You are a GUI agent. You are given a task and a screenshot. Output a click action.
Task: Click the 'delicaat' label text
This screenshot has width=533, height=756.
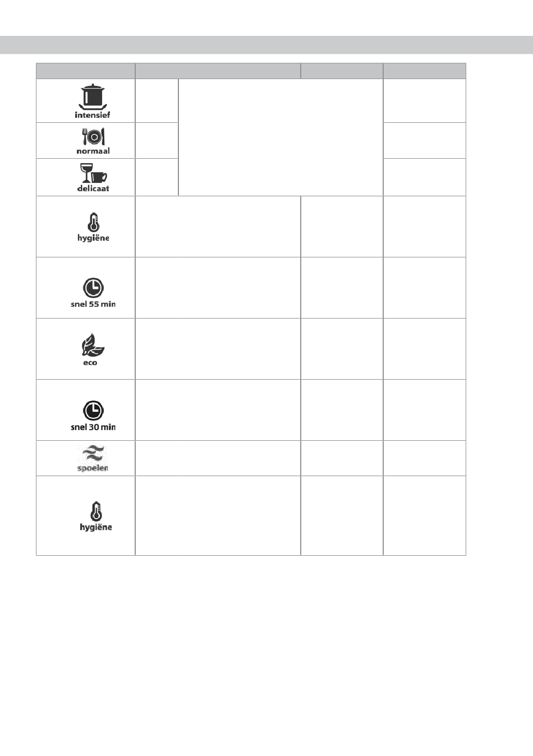click(x=93, y=188)
